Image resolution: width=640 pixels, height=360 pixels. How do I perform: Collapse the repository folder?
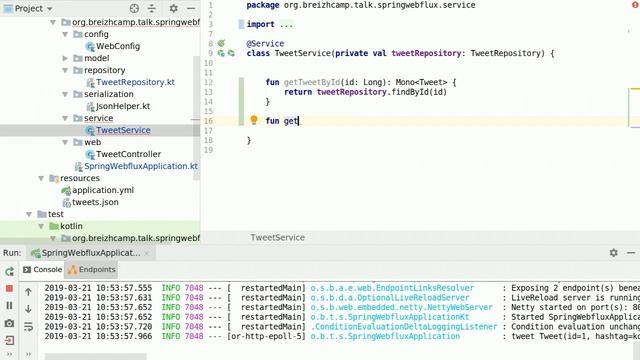pos(65,70)
